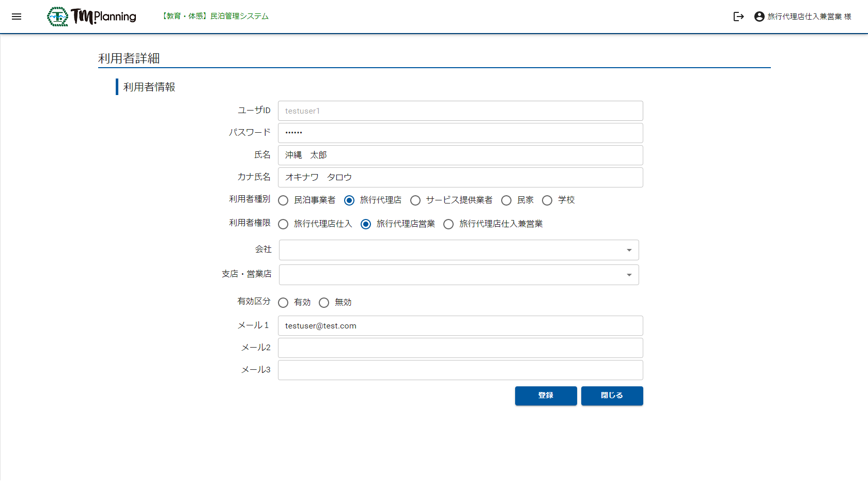Choose 旅行代理店仕入兼営業 permission

tap(448, 224)
